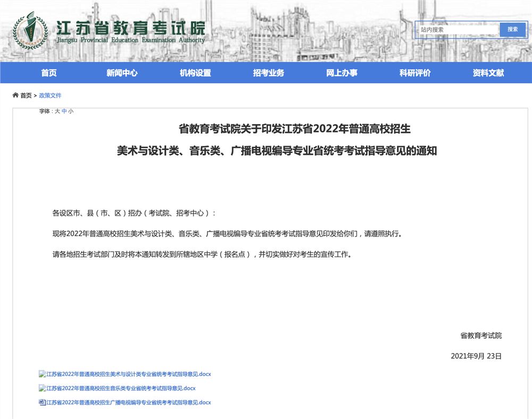Image resolution: width=532 pixels, height=419 pixels.
Task: Click the 搜索 search button
Action: pyautogui.click(x=512, y=29)
